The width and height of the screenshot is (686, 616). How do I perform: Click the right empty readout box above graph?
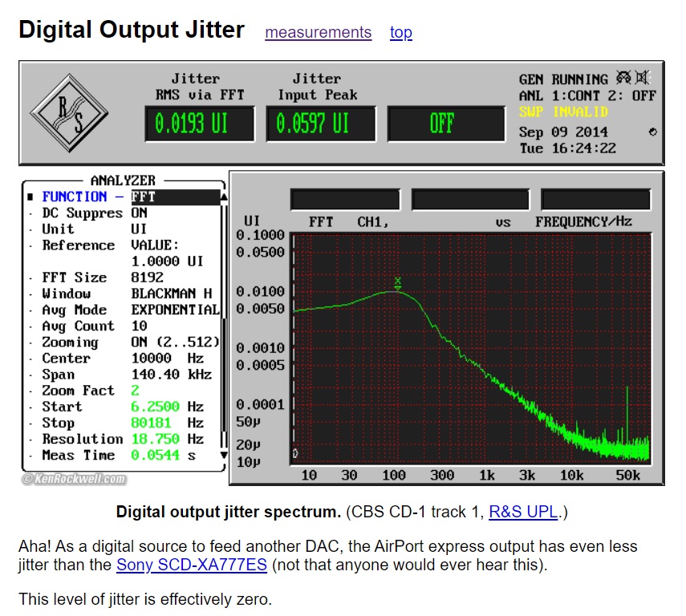coord(595,200)
